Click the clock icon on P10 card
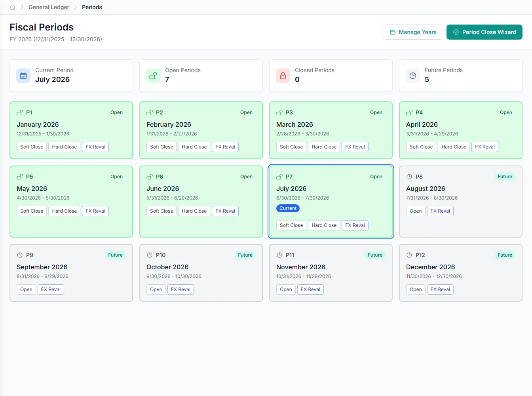 [150, 255]
